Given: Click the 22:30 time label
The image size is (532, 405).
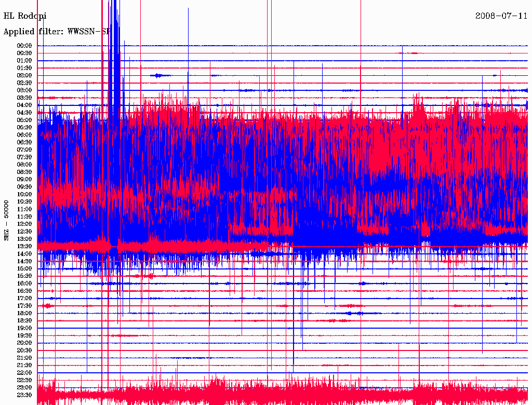Looking at the screenshot, I should click(x=24, y=380).
